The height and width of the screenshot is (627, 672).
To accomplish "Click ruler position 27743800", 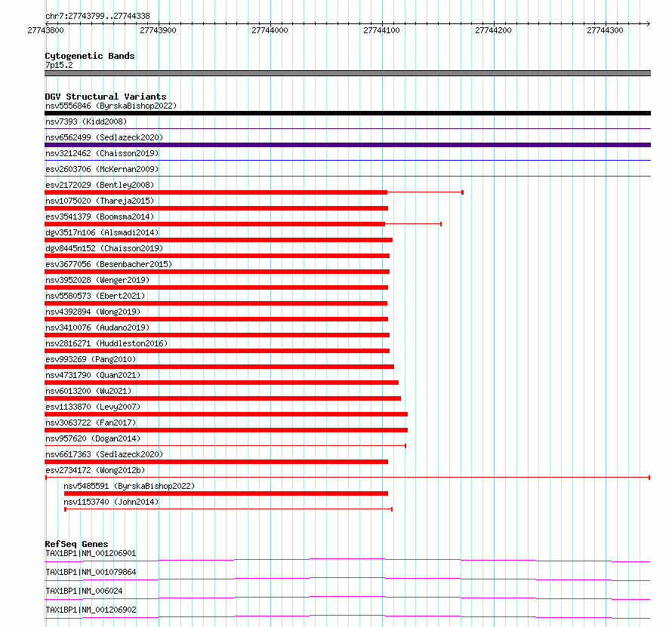I will [x=45, y=30].
